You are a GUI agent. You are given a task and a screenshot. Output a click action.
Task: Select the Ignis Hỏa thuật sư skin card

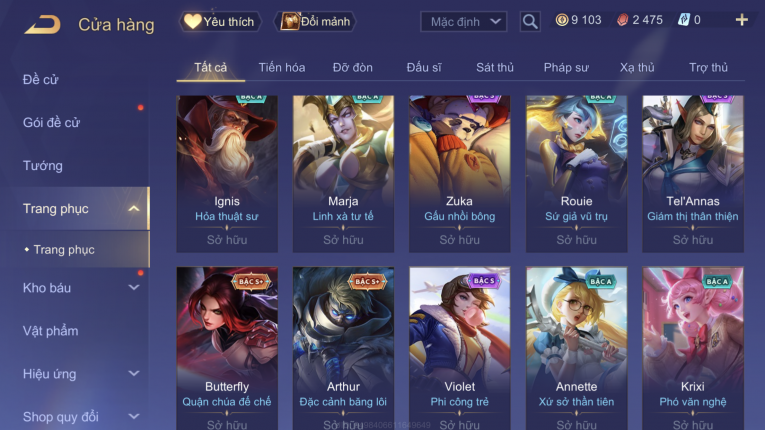coord(227,174)
